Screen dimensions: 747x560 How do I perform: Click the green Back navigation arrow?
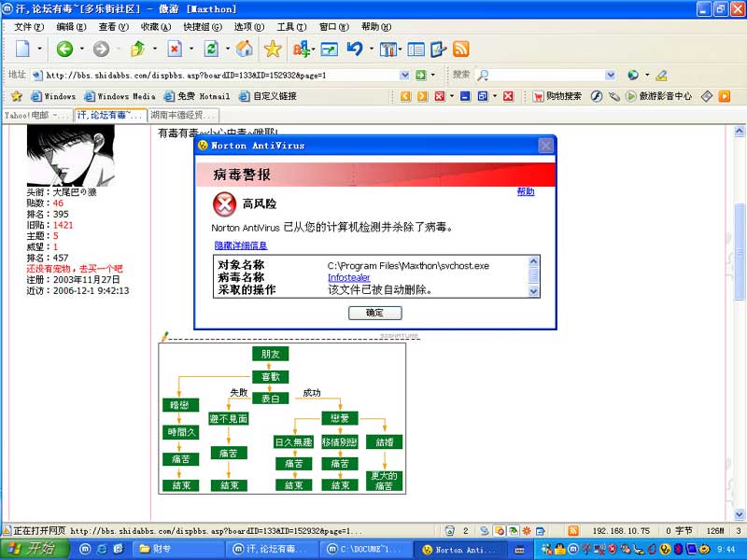63,49
